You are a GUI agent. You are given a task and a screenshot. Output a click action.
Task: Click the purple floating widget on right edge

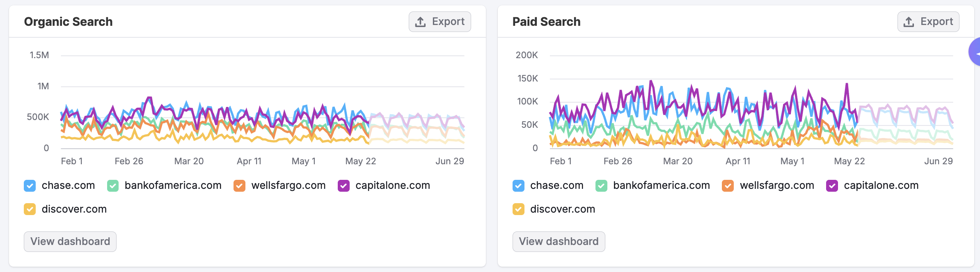click(975, 52)
